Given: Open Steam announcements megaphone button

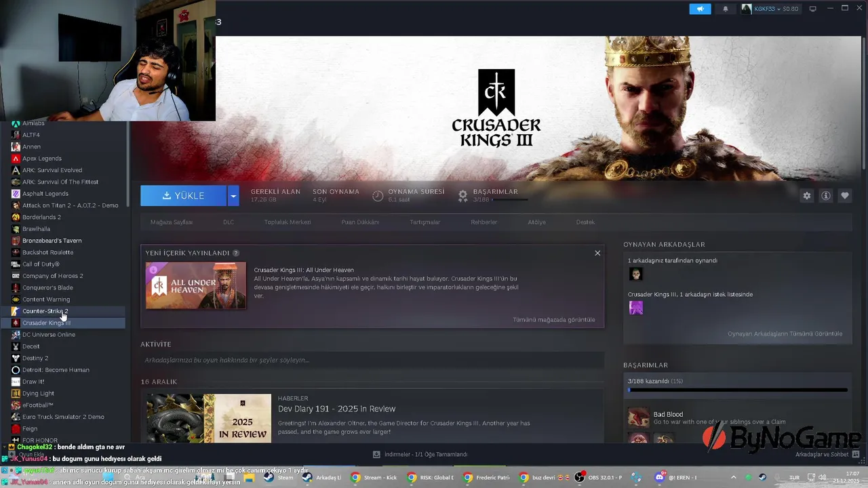Looking at the screenshot, I should [x=700, y=9].
